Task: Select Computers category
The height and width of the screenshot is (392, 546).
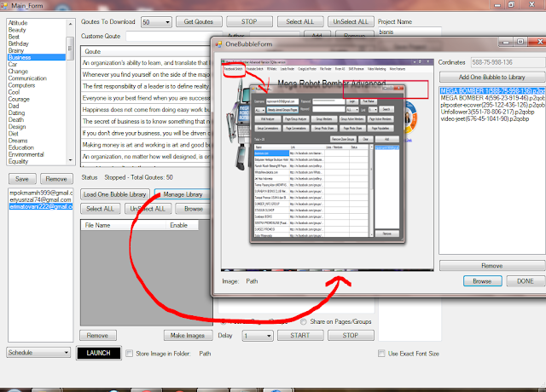Action: coord(21,85)
